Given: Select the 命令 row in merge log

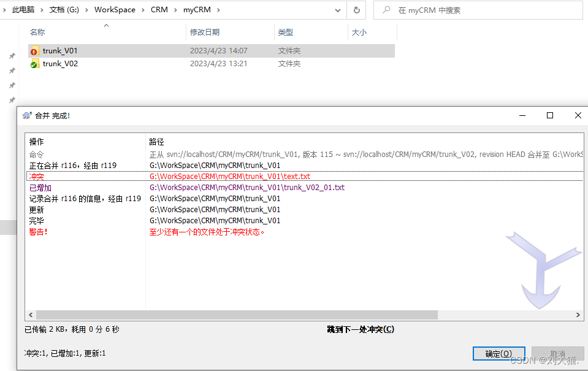Looking at the screenshot, I should pos(304,155).
